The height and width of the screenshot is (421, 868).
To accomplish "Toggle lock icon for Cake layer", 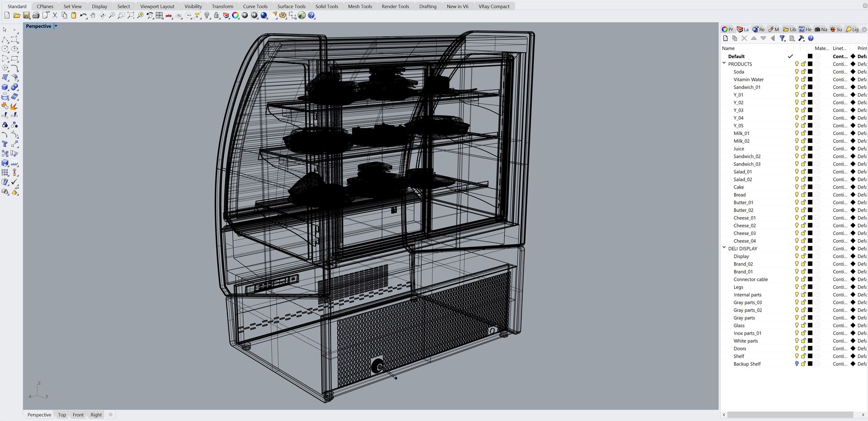I will (803, 187).
